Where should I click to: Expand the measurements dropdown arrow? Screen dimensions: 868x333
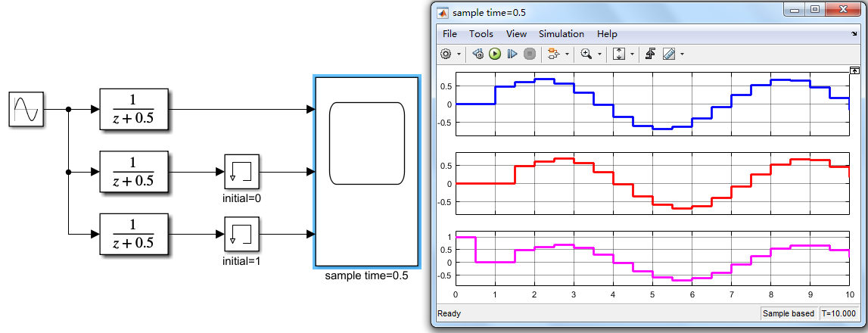(682, 54)
